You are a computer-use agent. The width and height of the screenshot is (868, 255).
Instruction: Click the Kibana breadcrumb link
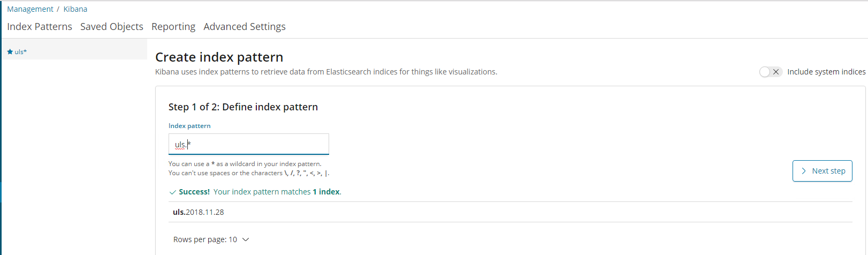(75, 9)
